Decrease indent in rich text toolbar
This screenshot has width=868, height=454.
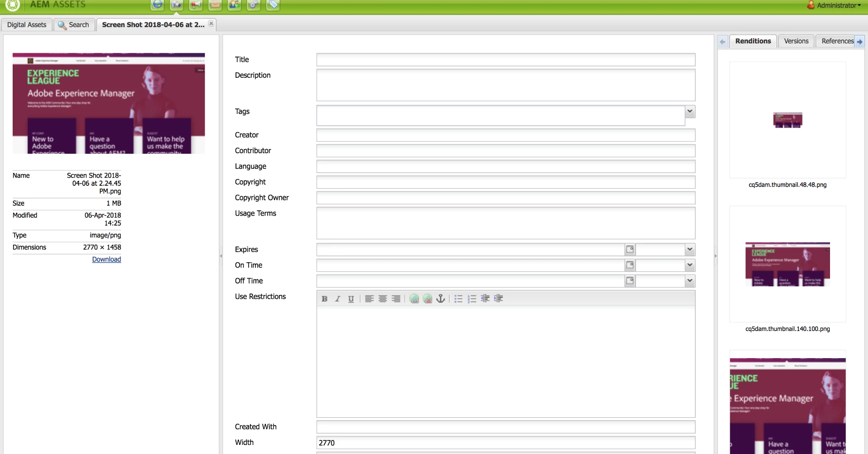(x=485, y=299)
